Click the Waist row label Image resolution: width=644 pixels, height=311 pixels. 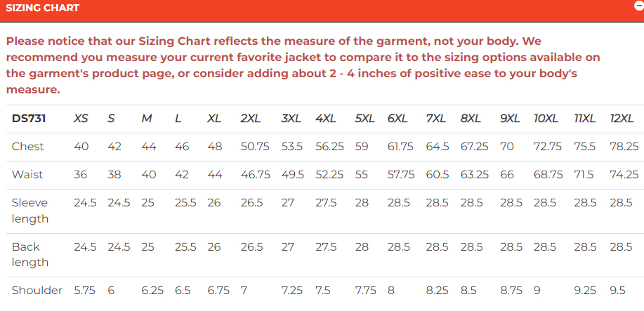(x=27, y=175)
